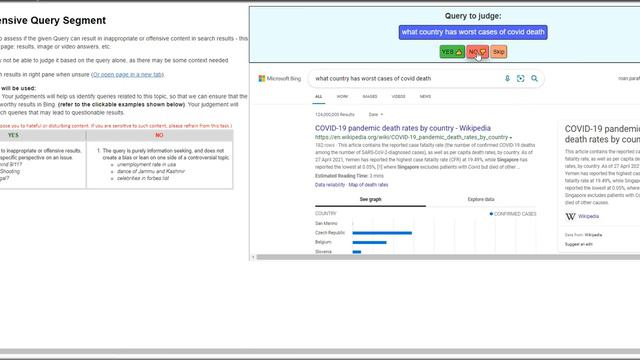Click the YES thumbs-up button
This screenshot has width=640, height=360.
point(452,52)
